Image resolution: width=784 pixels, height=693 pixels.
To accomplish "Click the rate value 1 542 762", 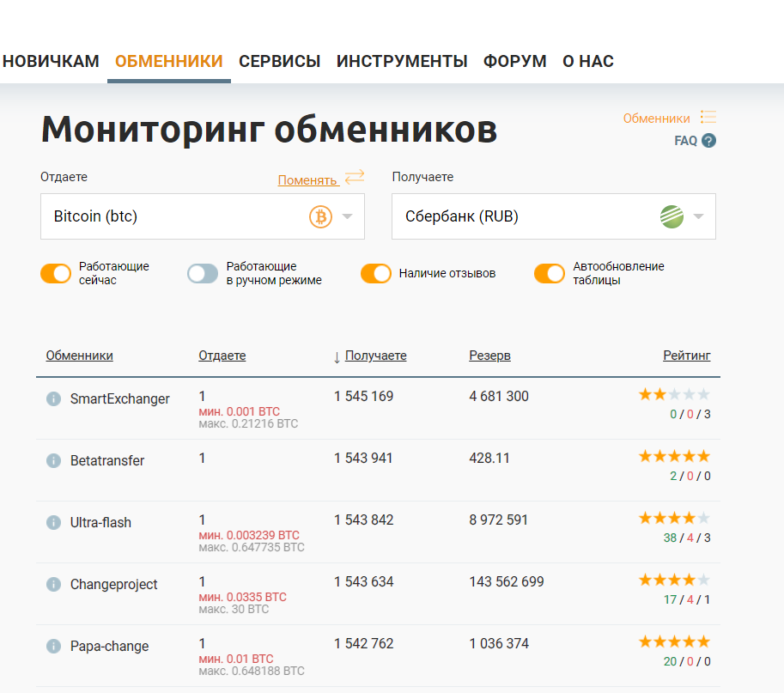I will point(363,643).
